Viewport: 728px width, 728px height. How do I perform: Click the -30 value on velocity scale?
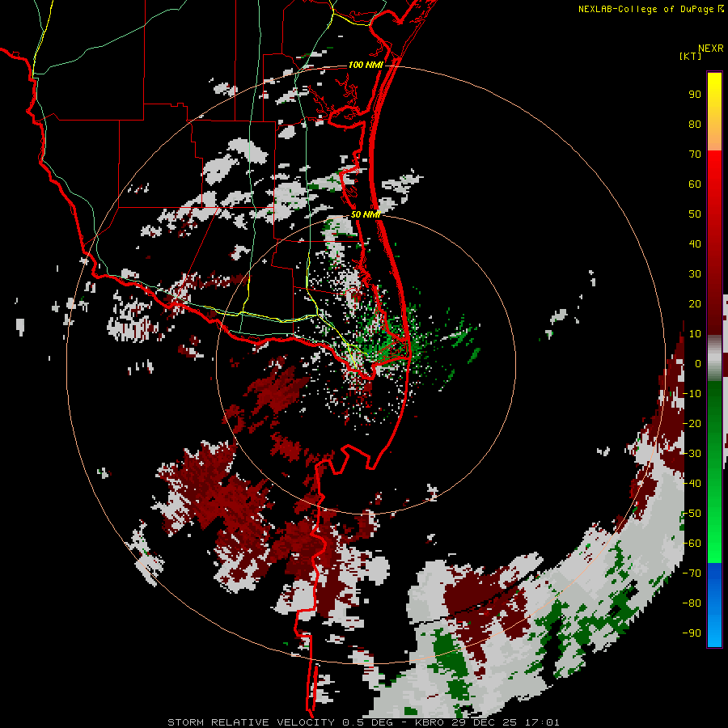pyautogui.click(x=692, y=454)
